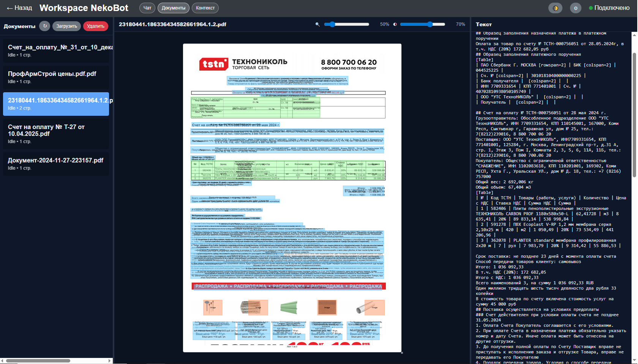The image size is (638, 364).
Task: Switch to the Контекст tab
Action: pyautogui.click(x=205, y=8)
